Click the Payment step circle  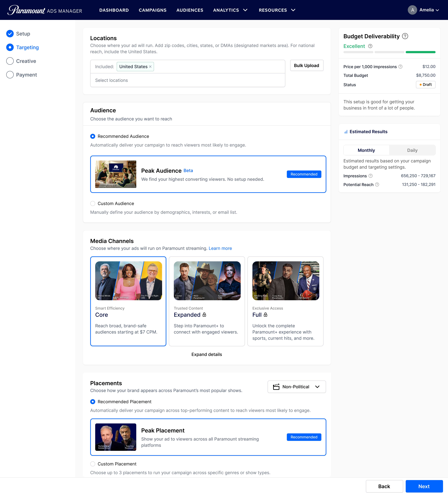pyautogui.click(x=10, y=75)
